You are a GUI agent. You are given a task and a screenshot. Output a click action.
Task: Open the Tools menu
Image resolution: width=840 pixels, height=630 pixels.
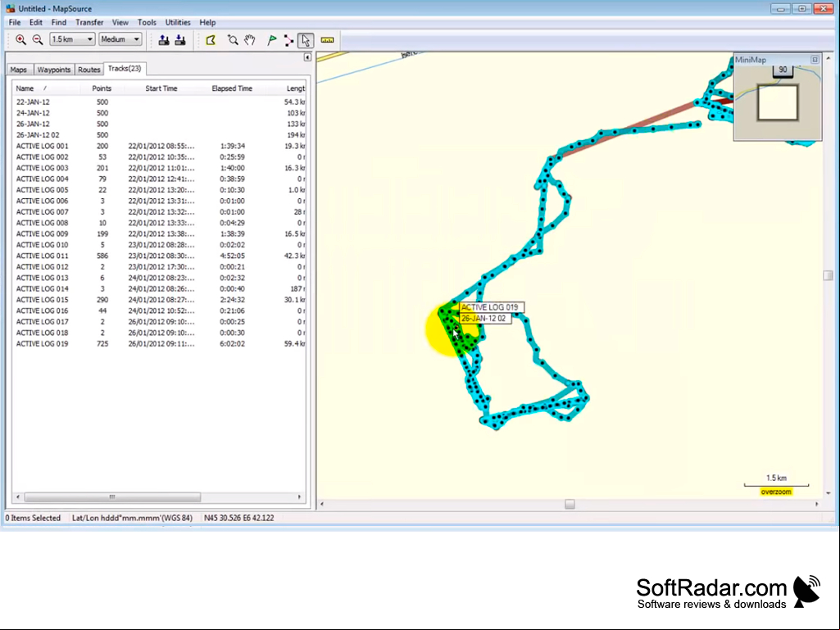pyautogui.click(x=147, y=22)
